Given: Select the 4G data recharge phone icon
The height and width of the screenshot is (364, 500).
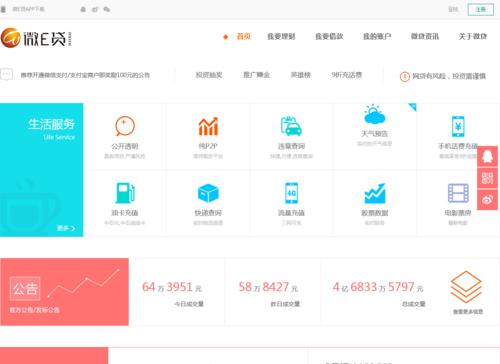Looking at the screenshot, I should click(x=291, y=193).
